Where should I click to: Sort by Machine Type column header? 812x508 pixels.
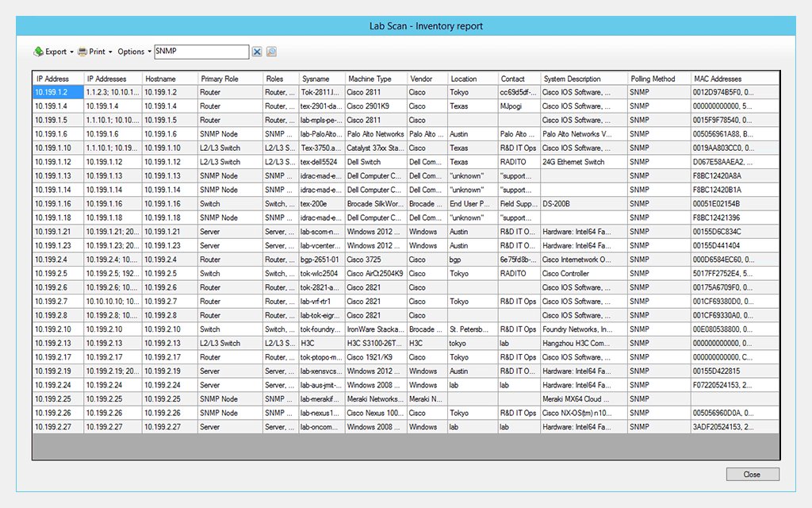point(376,79)
